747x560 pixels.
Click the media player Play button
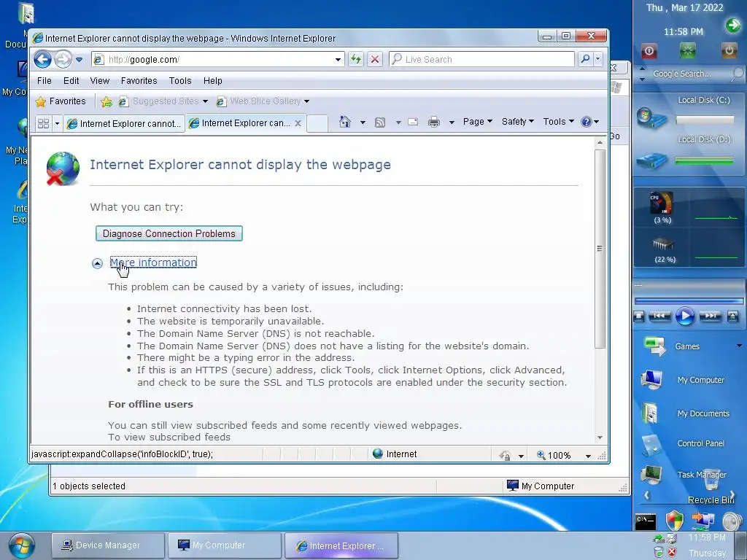pyautogui.click(x=684, y=316)
